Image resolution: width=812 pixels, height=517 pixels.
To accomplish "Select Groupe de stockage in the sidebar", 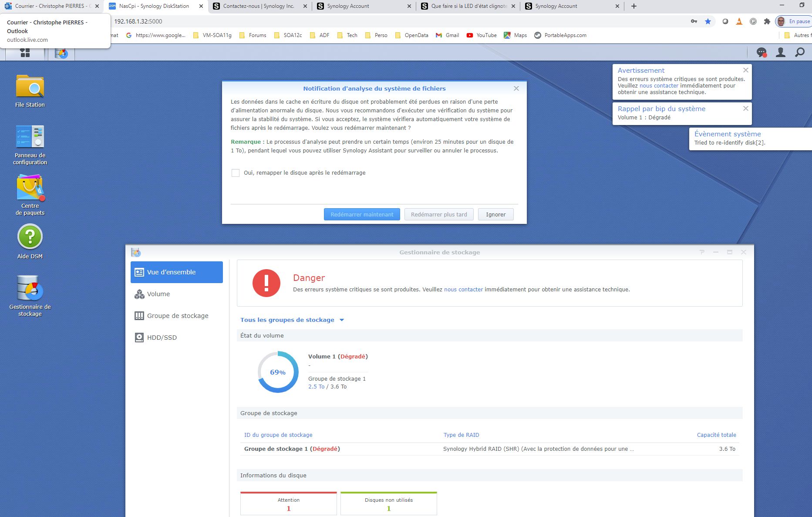I will click(x=177, y=316).
